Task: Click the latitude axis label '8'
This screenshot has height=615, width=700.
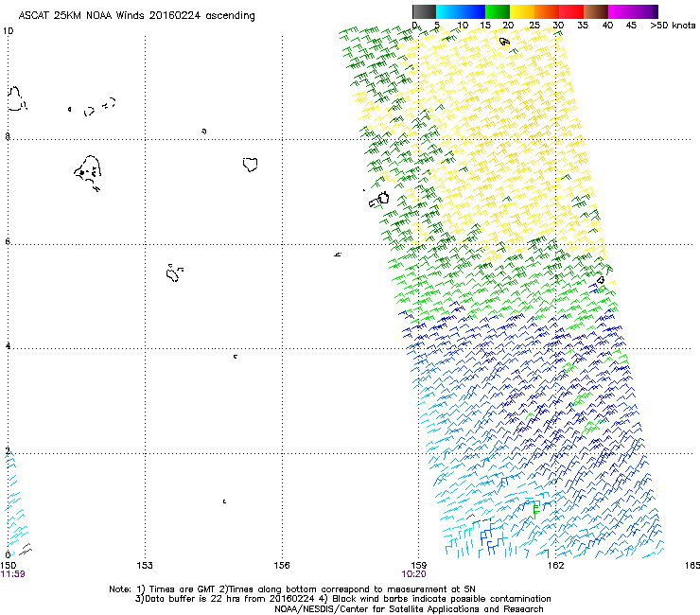Action: 8,136
